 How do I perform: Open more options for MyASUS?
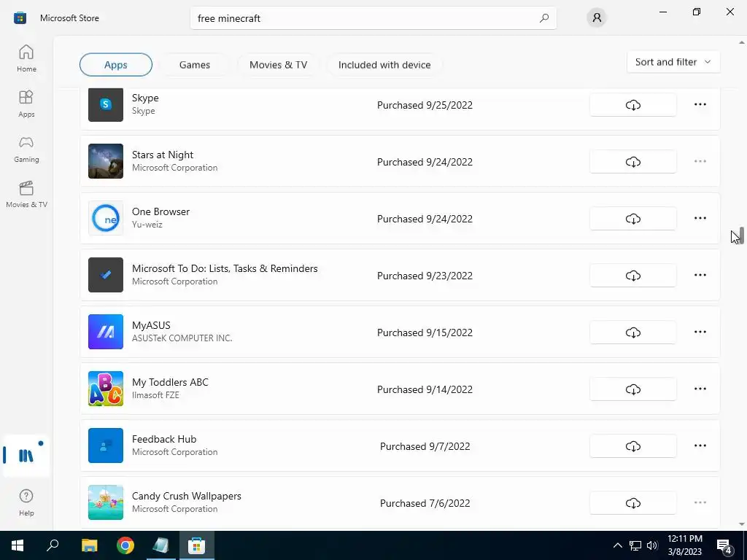coord(700,332)
